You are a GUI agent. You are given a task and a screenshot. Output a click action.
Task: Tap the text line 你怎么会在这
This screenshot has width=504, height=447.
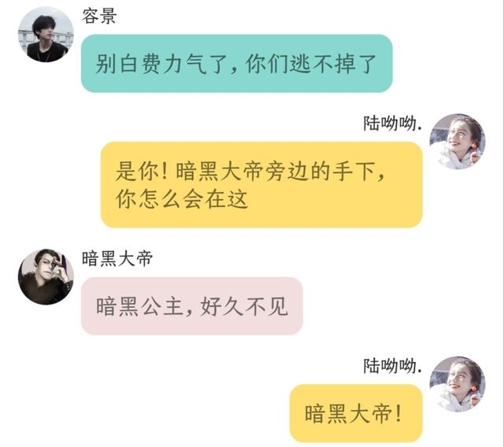pos(182,199)
